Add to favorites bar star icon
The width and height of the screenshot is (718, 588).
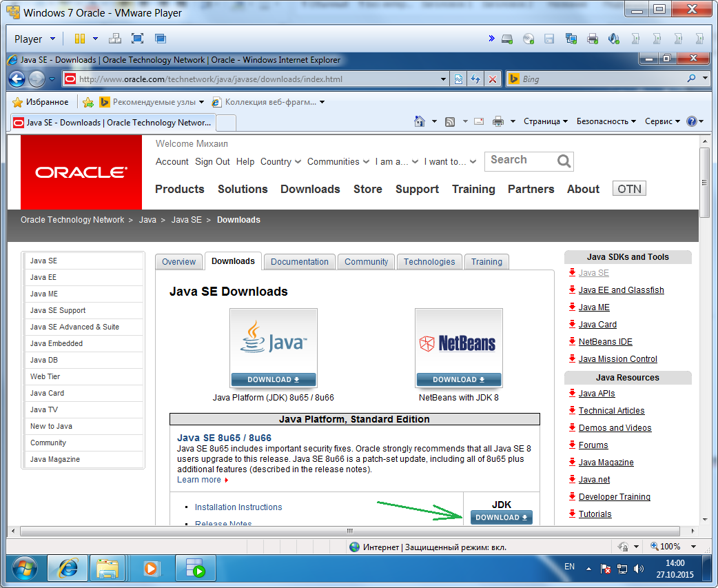(88, 102)
